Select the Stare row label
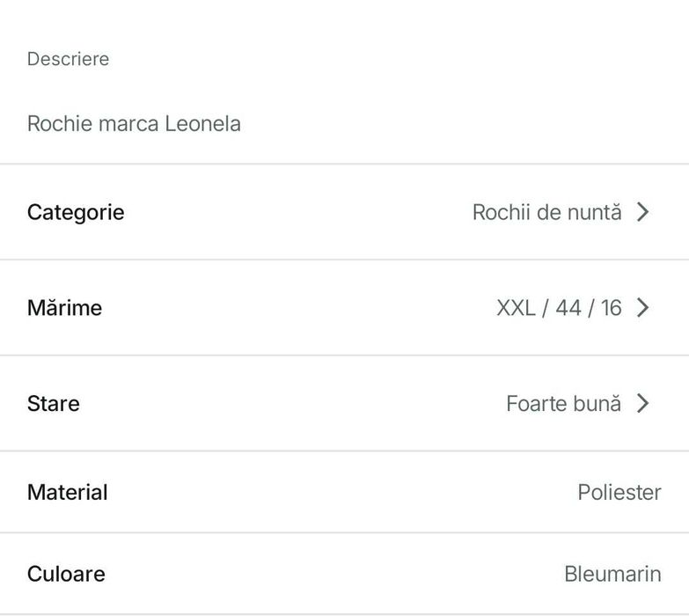Viewport: 689px width, 616px height. 53,404
